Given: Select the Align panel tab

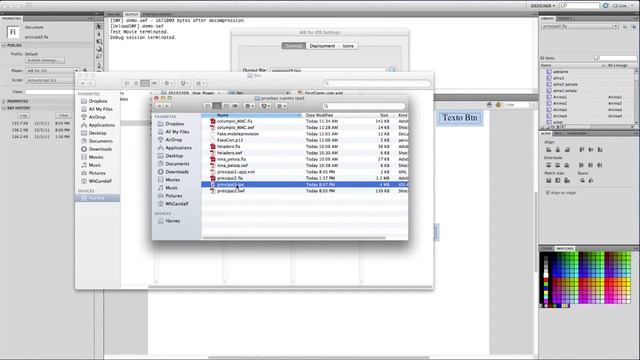Looking at the screenshot, I should (x=545, y=133).
